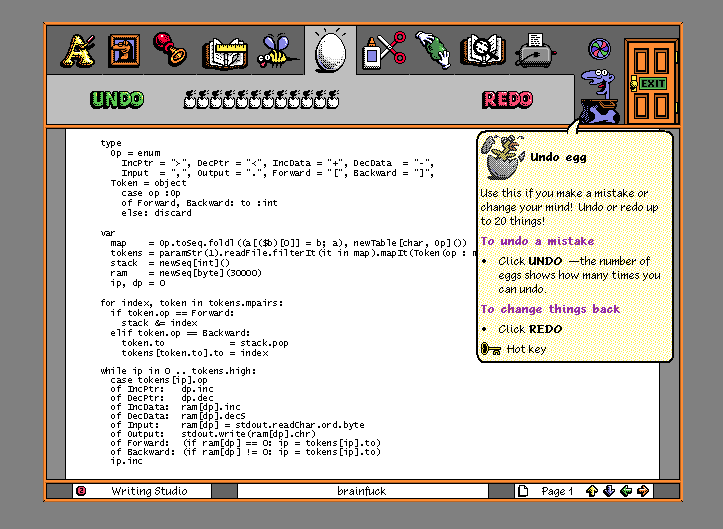
Task: Click the brainfuck document title field
Action: tap(362, 491)
